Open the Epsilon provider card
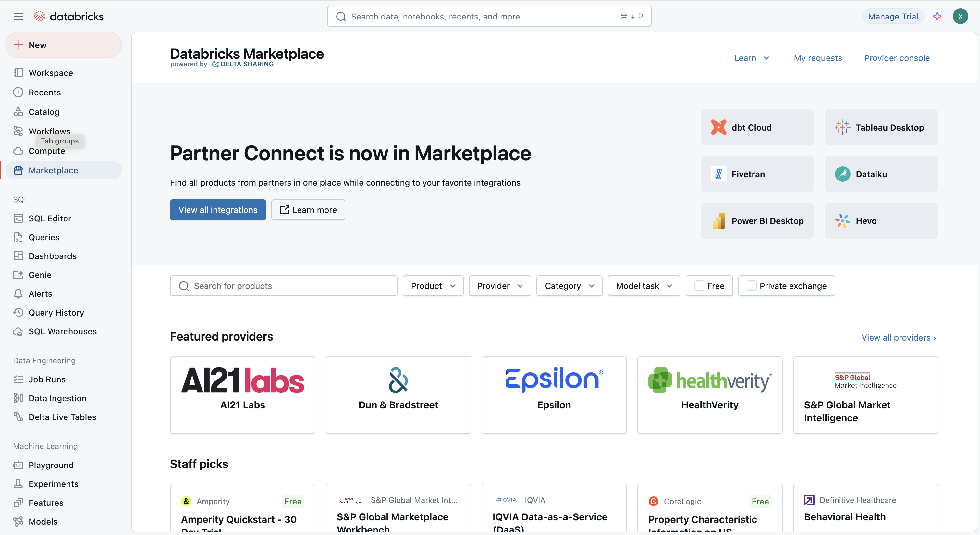This screenshot has height=535, width=980. [x=554, y=395]
